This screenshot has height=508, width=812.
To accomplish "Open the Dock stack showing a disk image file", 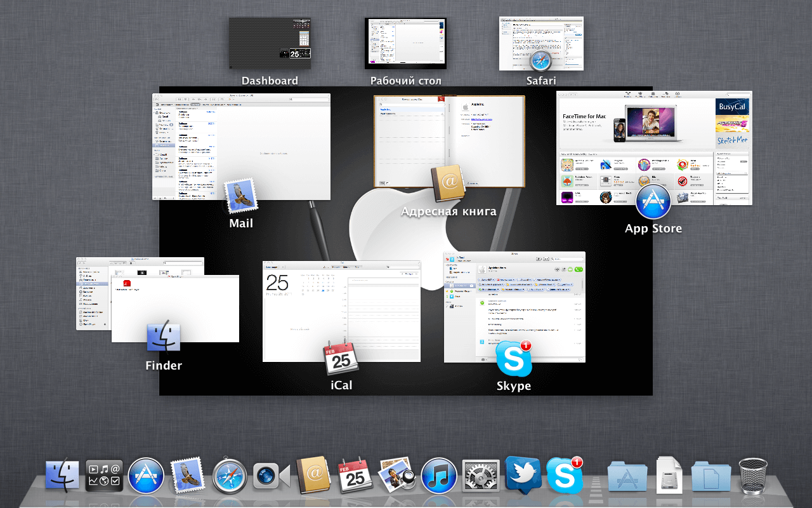I will point(669,476).
